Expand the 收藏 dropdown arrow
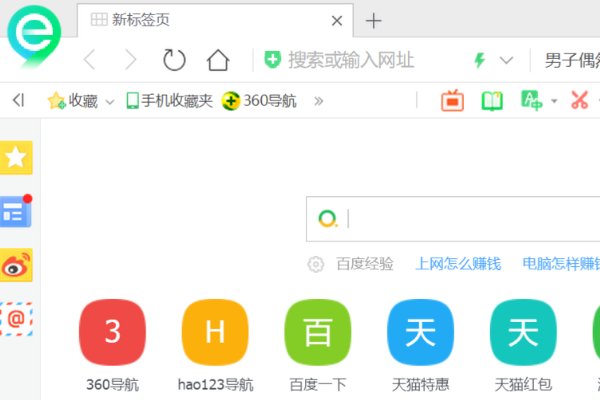Image resolution: width=600 pixels, height=400 pixels. pyautogui.click(x=110, y=102)
